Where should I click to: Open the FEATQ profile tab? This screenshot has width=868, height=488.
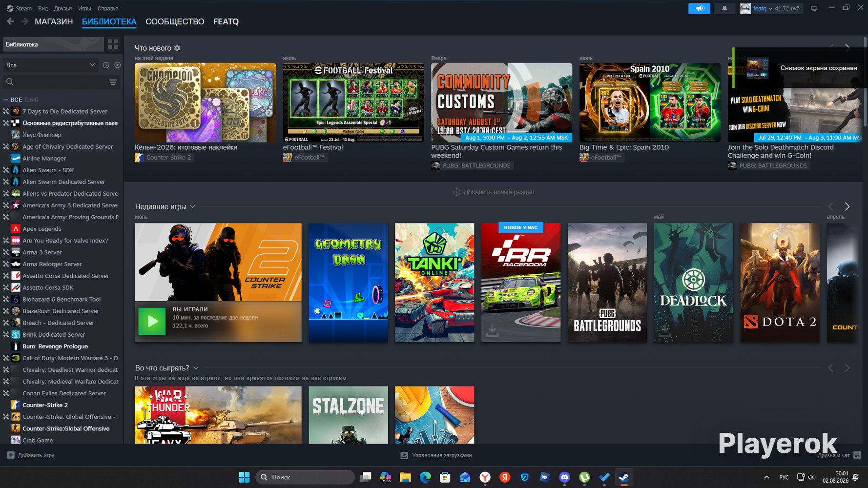[x=226, y=21]
